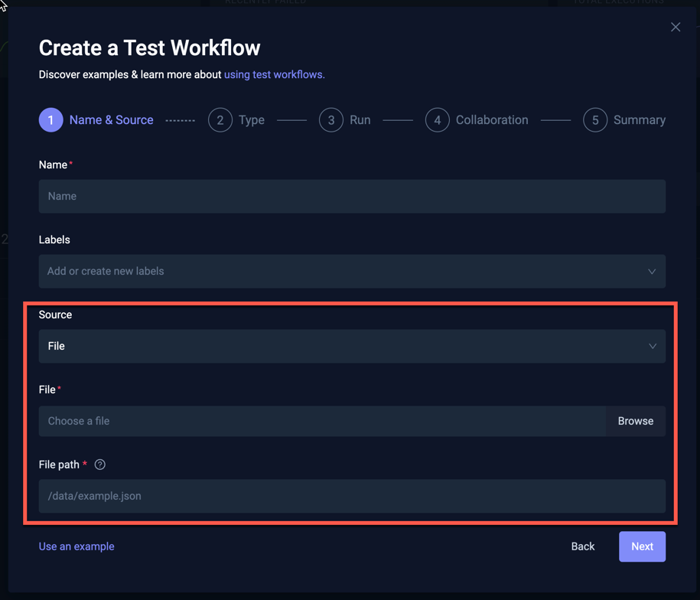Viewport: 700px width, 600px height.
Task: Click the step 3 Run circle
Action: click(331, 119)
